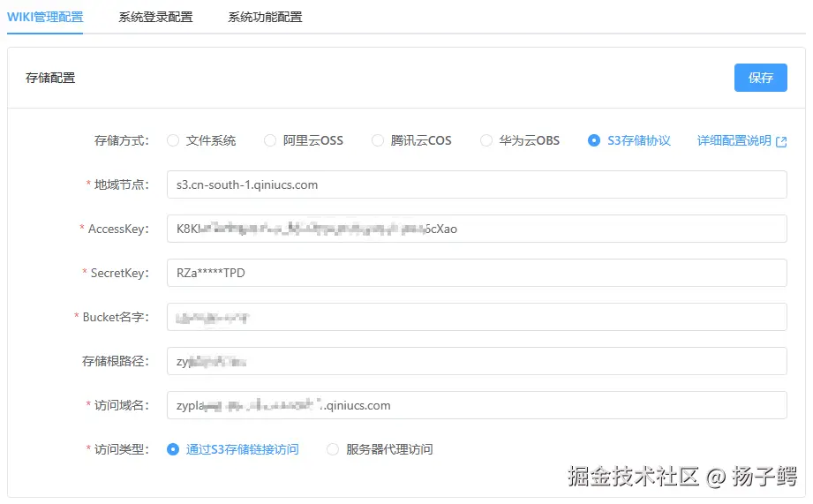Click the 保存 button
The height and width of the screenshot is (504, 813).
[x=760, y=78]
